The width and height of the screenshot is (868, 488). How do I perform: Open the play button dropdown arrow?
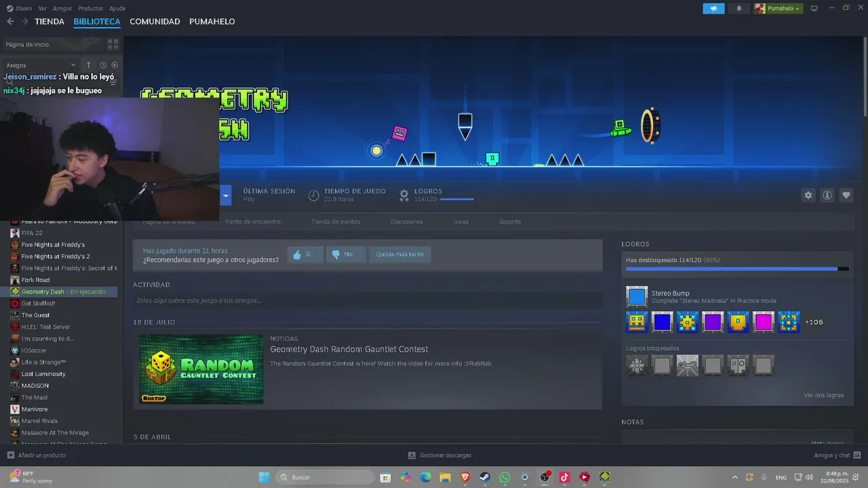(226, 195)
